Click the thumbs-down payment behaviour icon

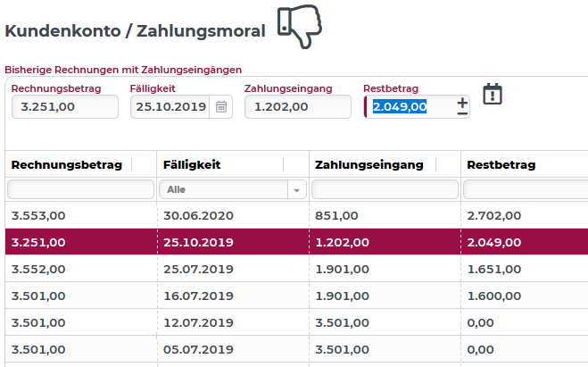298,27
